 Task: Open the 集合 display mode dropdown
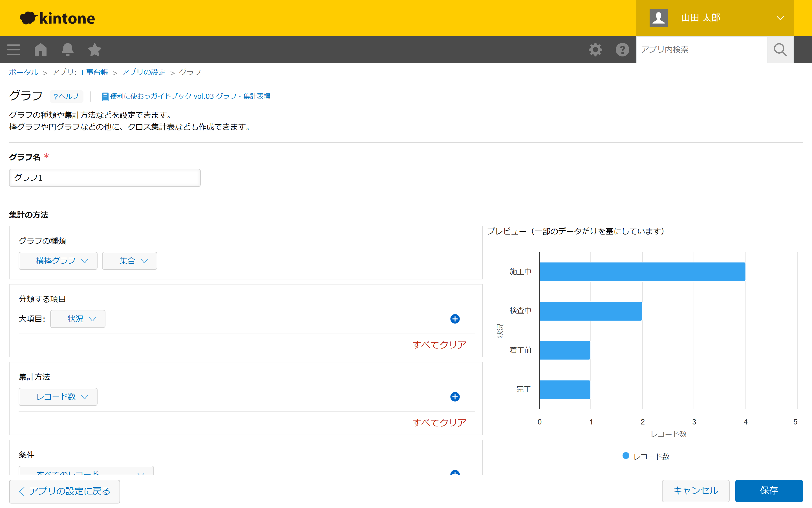click(129, 261)
